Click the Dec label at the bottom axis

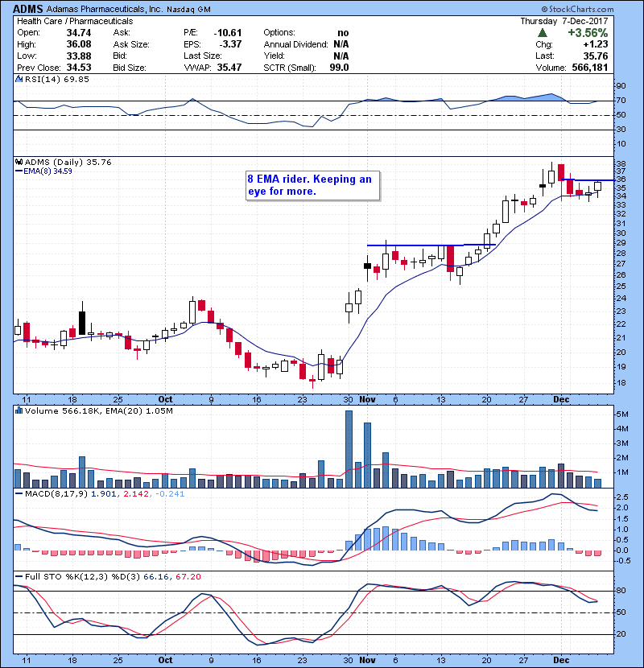(x=561, y=660)
